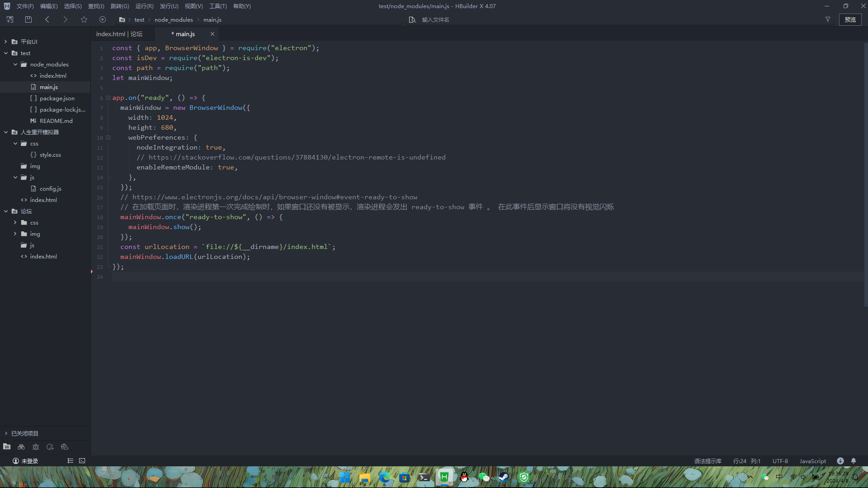Expand img folder under 论坛
This screenshot has width=868, height=488.
coord(15,234)
